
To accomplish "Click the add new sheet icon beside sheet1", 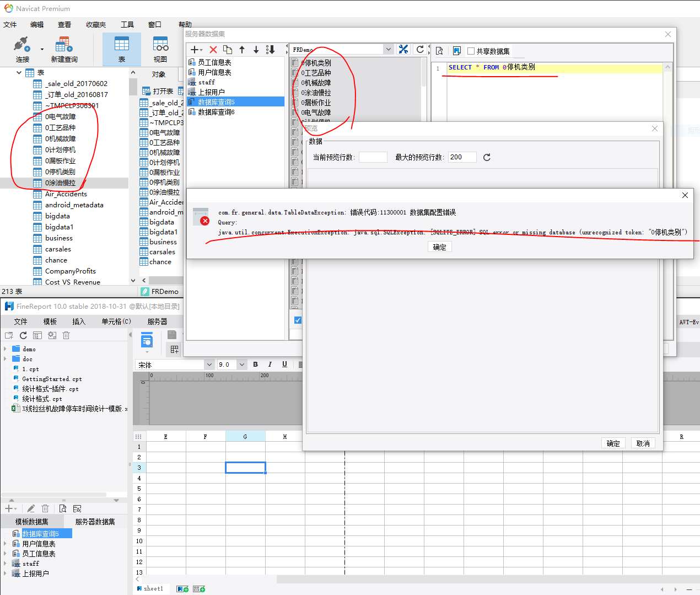I will pos(182,589).
